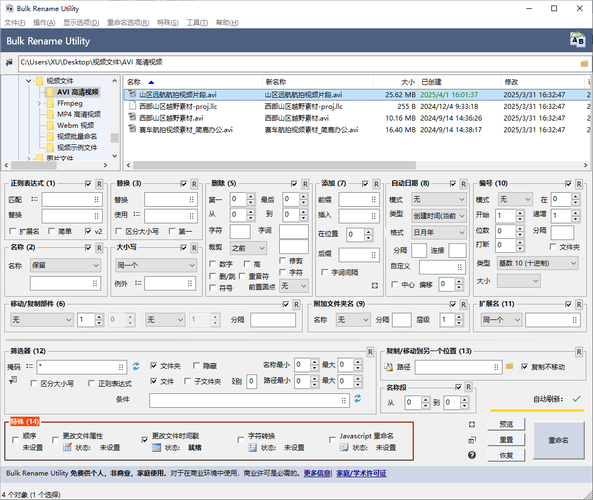Open the 裁剪 之前 dropdown
Image resolution: width=593 pixels, height=500 pixels.
click(248, 248)
